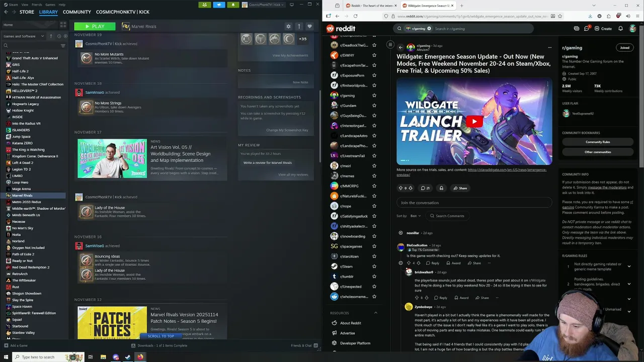Screen dimensions: 644x362
Task: Write a review for Marvel Rivals
Action: pos(268,163)
